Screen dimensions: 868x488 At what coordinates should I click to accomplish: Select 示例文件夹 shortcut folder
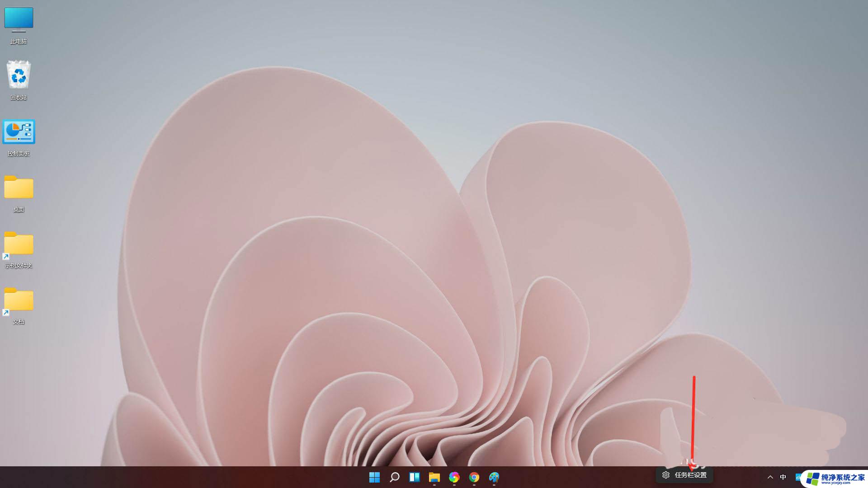[19, 249]
